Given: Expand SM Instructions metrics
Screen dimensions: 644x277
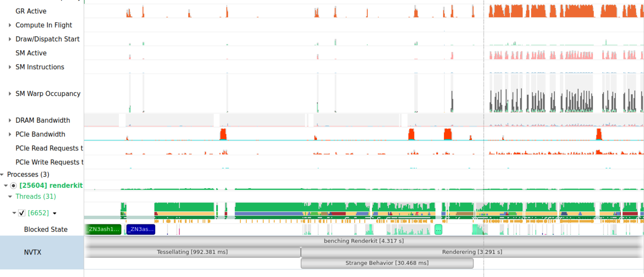Looking at the screenshot, I should coord(10,67).
